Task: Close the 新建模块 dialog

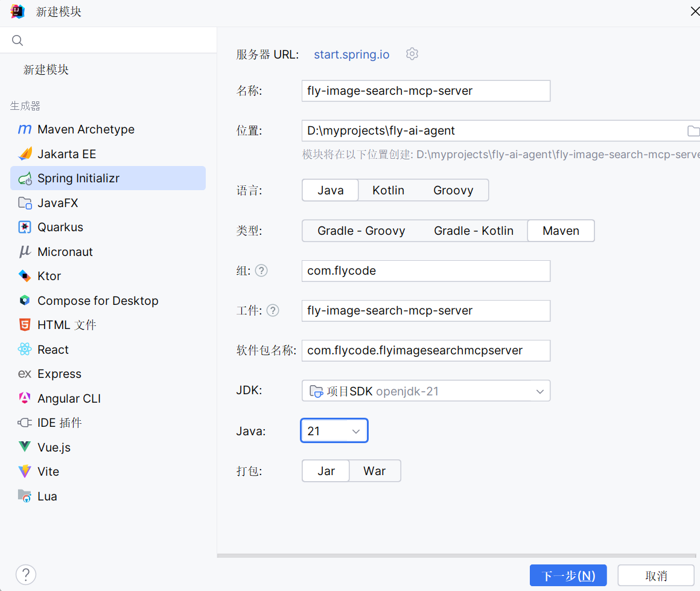Action: click(x=695, y=11)
